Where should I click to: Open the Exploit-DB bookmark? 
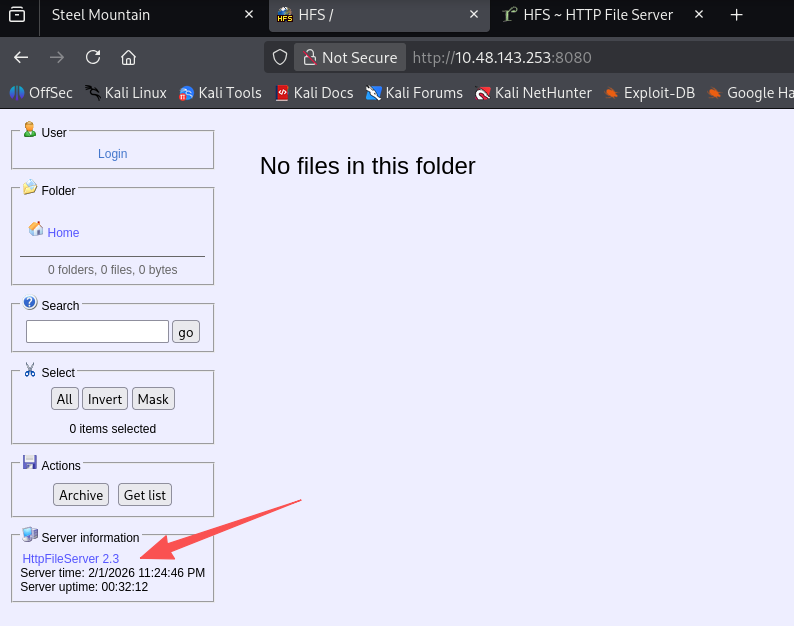pos(649,93)
